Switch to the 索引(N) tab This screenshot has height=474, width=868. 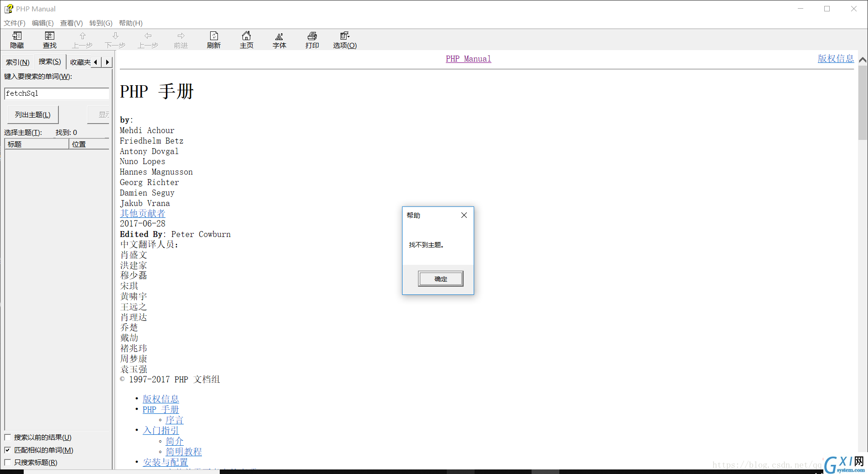click(x=18, y=62)
